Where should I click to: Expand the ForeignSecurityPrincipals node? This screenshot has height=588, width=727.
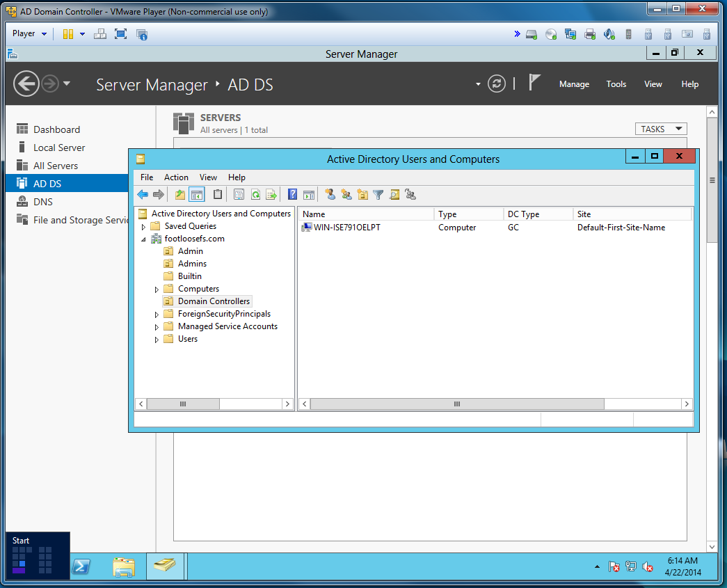pos(157,315)
